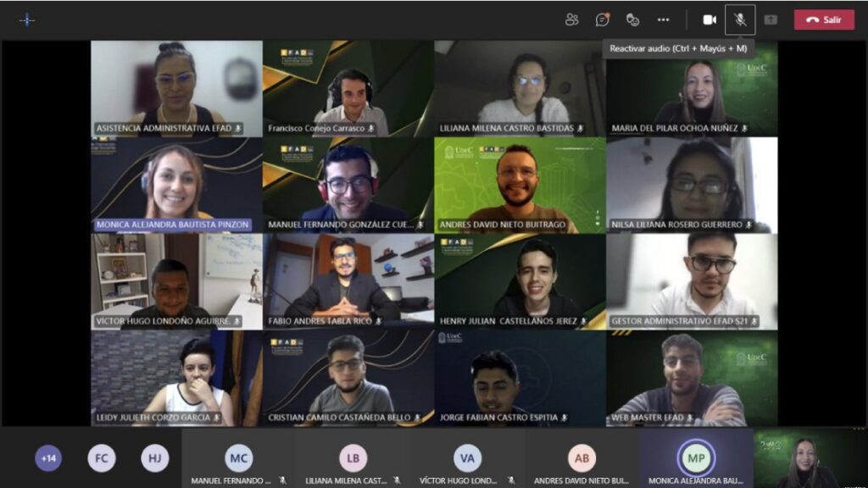Click mic icon beside ASISTENCIA ADMINISTRATIVA EFAD name
Viewport: 868px width, 488px height.
tap(238, 129)
